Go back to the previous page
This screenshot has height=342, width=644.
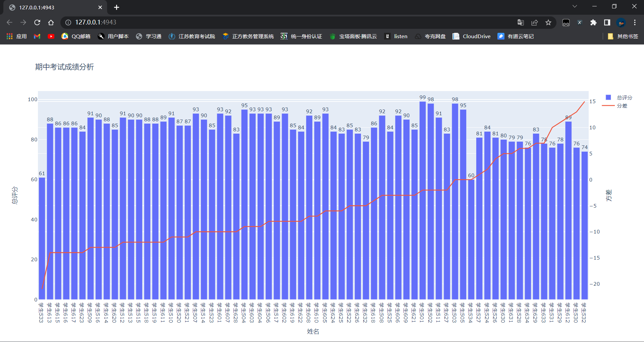[x=9, y=22]
